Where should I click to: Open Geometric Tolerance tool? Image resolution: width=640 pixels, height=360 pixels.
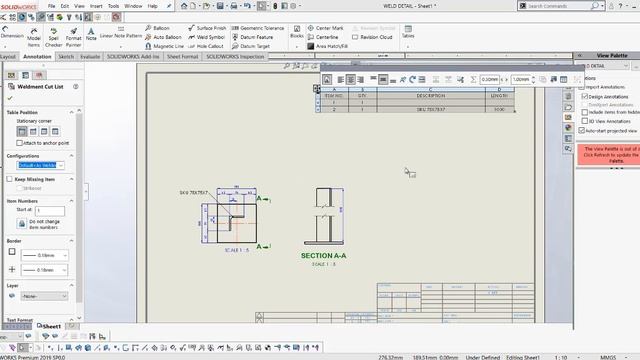click(258, 28)
